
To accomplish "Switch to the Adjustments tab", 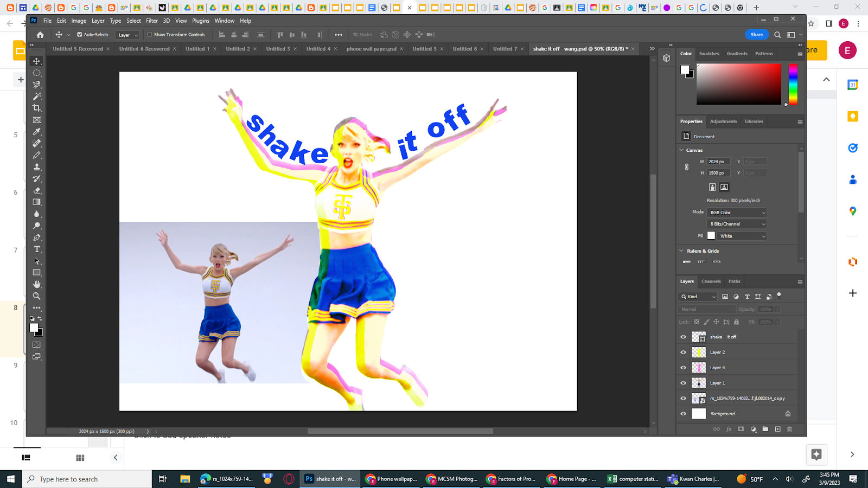I will click(x=723, y=121).
